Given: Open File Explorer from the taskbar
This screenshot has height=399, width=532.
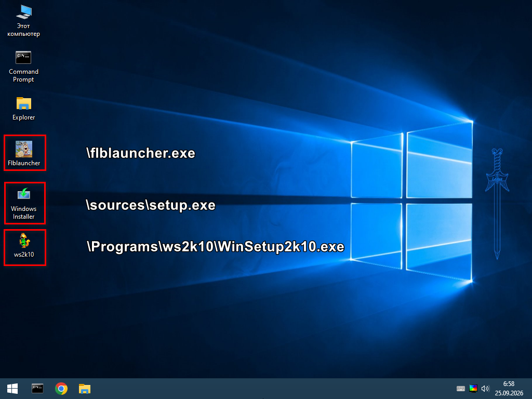Looking at the screenshot, I should click(85, 389).
